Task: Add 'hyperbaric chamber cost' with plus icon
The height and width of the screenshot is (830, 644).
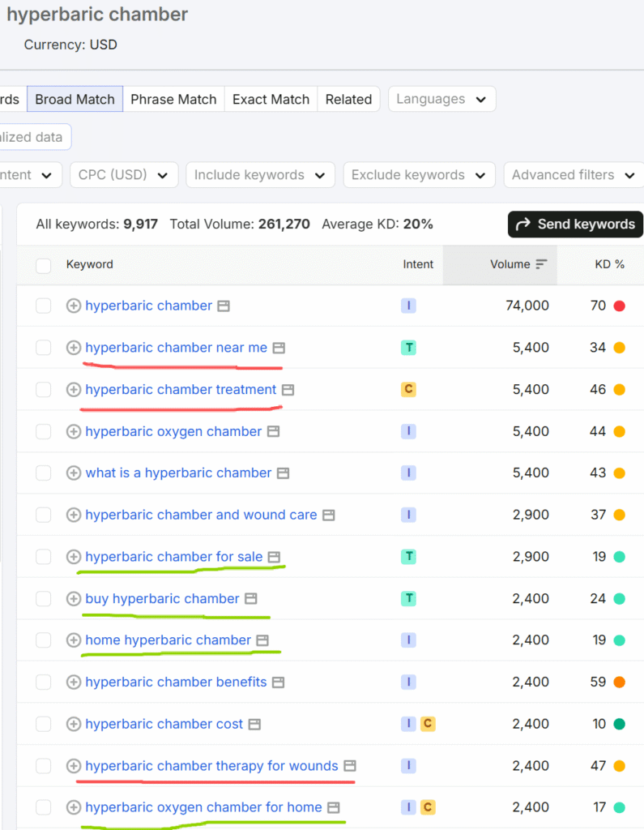Action: (x=74, y=724)
